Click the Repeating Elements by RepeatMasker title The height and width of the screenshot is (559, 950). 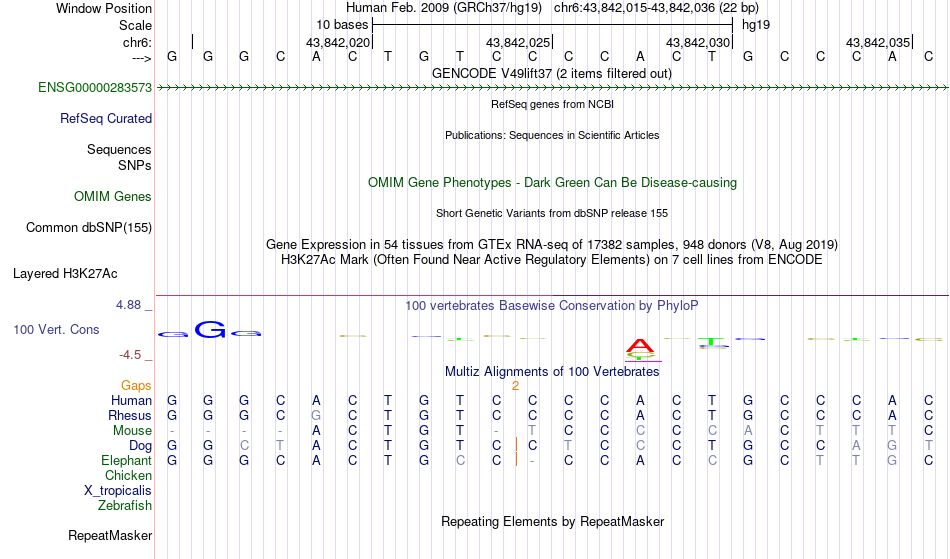[x=553, y=522]
